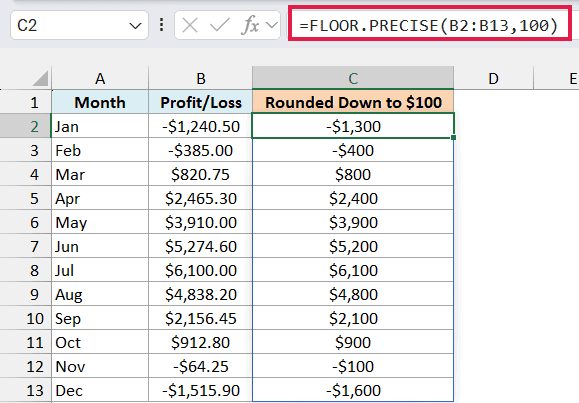Click the Select All corner triangle
The width and height of the screenshot is (579, 403).
coord(40,79)
